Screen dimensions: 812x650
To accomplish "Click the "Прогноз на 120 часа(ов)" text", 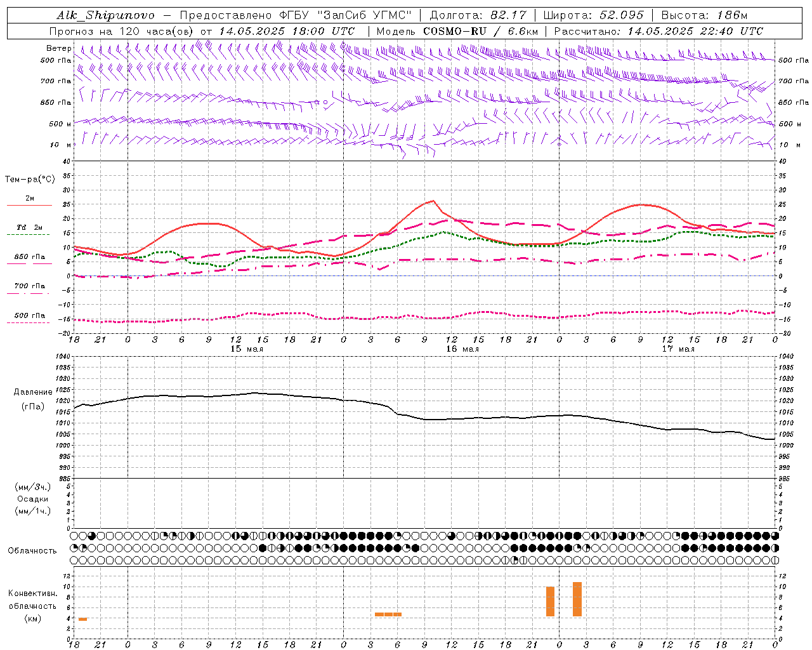I will coord(121,31).
